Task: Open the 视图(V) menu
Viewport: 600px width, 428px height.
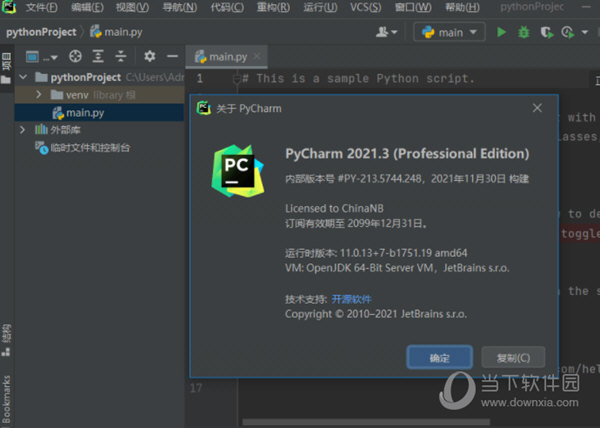Action: click(132, 7)
